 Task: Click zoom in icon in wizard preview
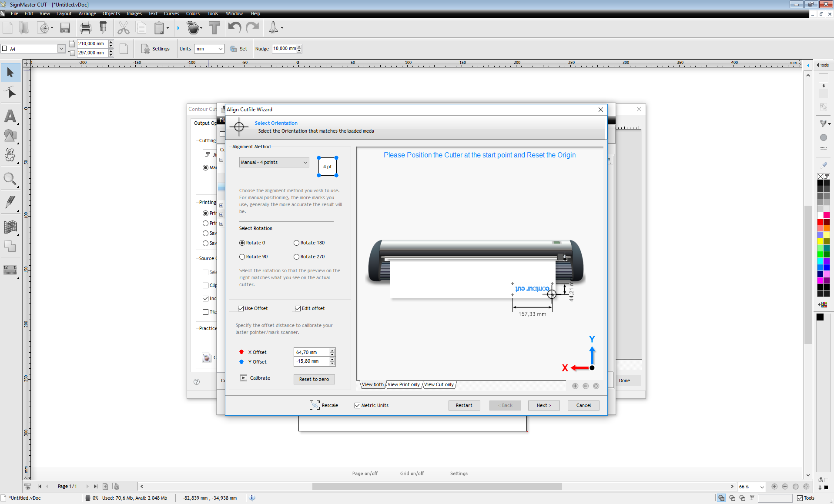[x=575, y=386]
